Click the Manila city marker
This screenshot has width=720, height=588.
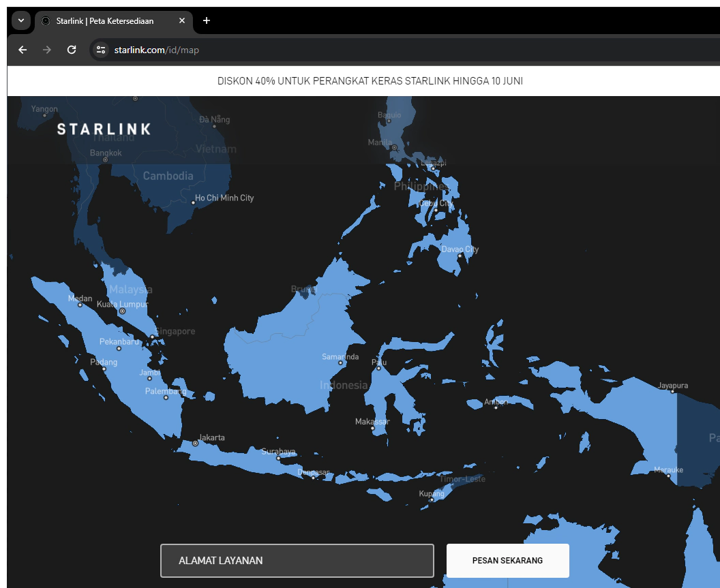point(394,147)
